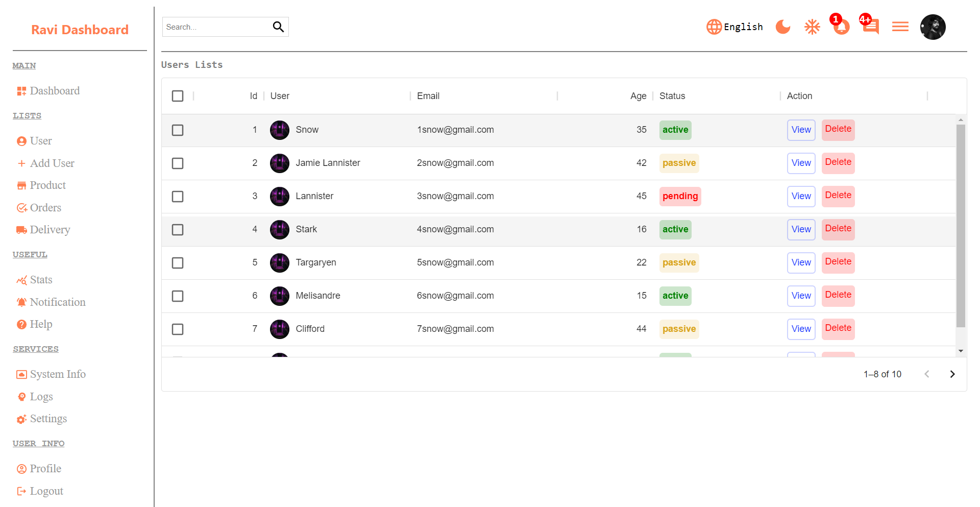Viewport: 980px width, 507px height.
Task: Delete the user named Melisandre
Action: pyautogui.click(x=838, y=296)
